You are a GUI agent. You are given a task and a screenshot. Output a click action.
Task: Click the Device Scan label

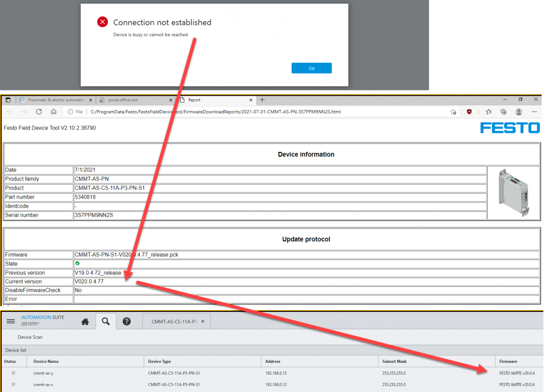[x=30, y=337]
